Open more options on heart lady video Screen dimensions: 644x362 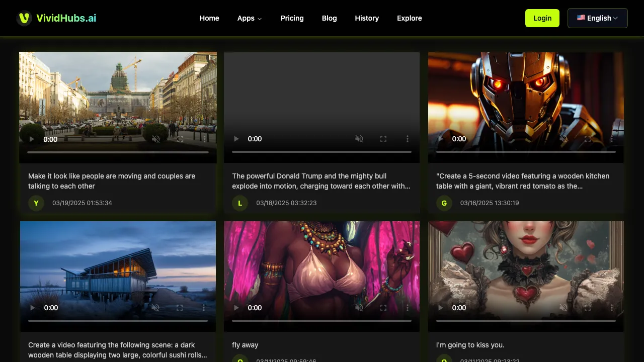pyautogui.click(x=612, y=308)
